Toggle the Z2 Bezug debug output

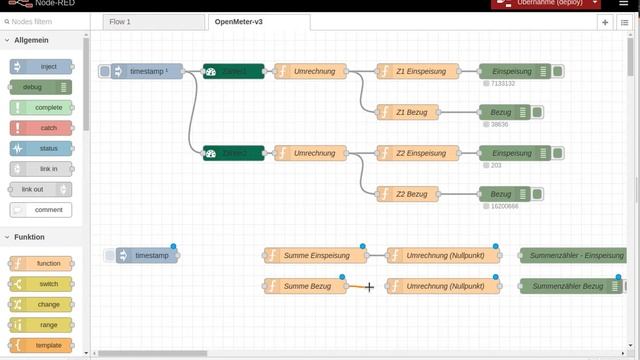pyautogui.click(x=537, y=194)
